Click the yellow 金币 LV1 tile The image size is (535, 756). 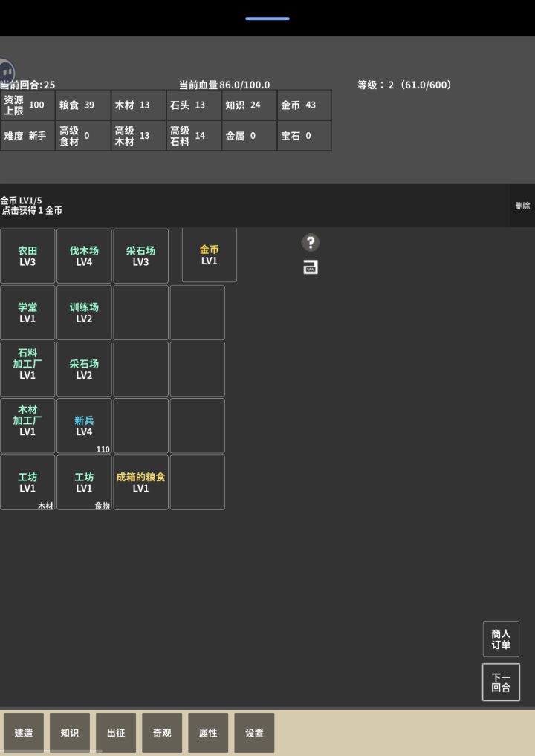point(210,255)
